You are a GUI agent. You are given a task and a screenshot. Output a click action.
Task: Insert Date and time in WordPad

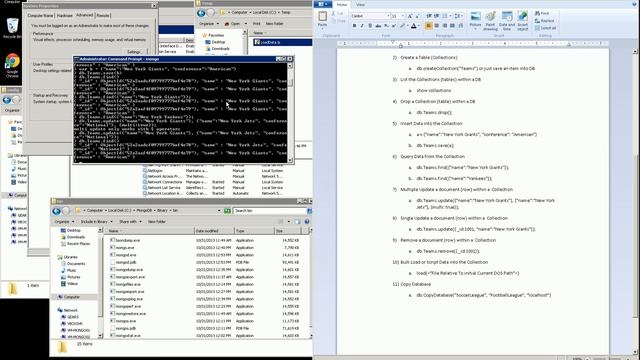click(x=507, y=20)
